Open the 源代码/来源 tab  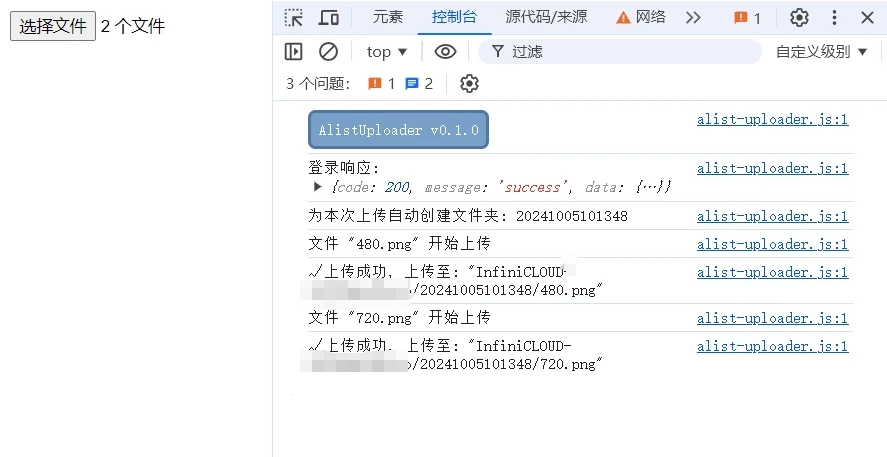546,17
